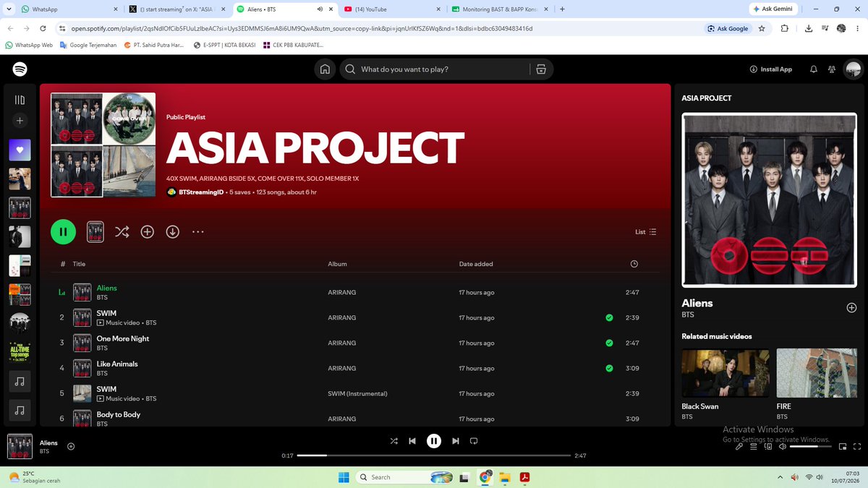Viewport: 868px width, 488px height.
Task: Click the Ask Google button
Action: pos(728,28)
